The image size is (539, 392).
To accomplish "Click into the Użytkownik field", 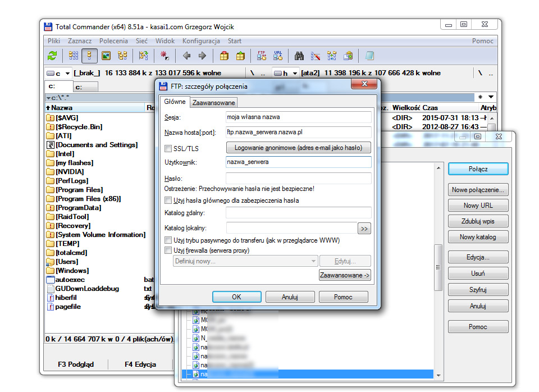I will click(298, 162).
